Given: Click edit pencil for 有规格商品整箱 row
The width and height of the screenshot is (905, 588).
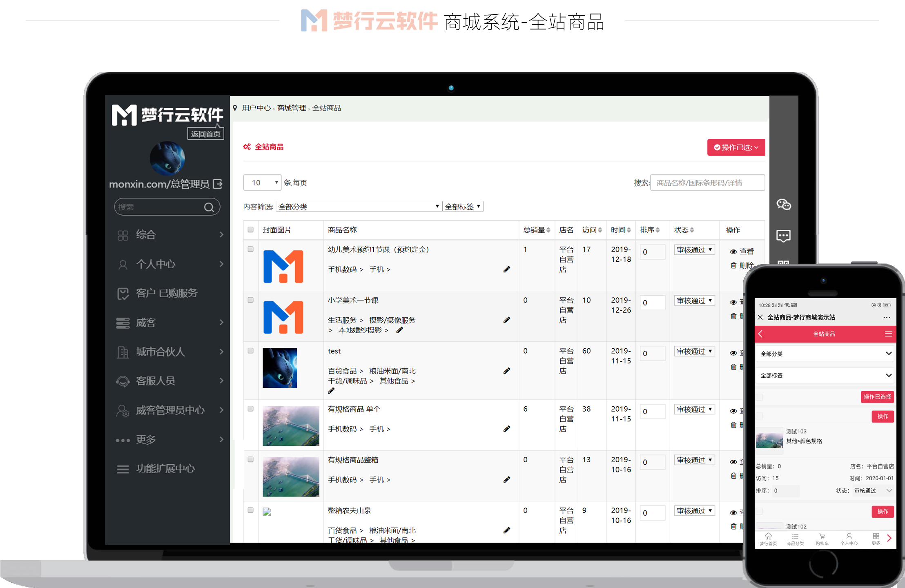Looking at the screenshot, I should click(507, 479).
